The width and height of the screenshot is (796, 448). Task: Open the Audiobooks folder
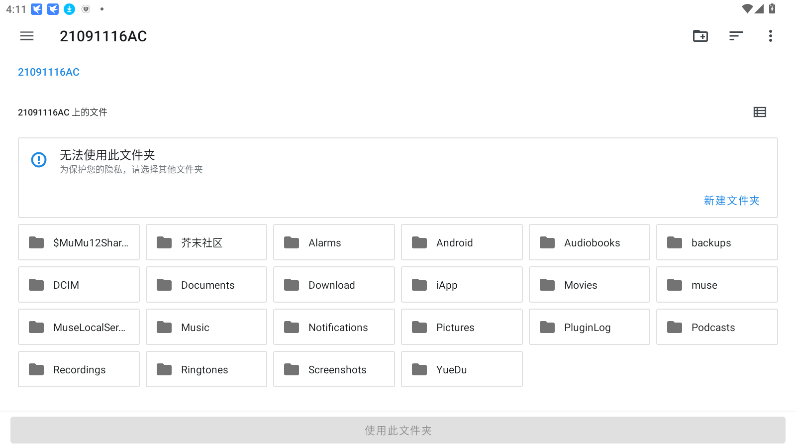[589, 243]
